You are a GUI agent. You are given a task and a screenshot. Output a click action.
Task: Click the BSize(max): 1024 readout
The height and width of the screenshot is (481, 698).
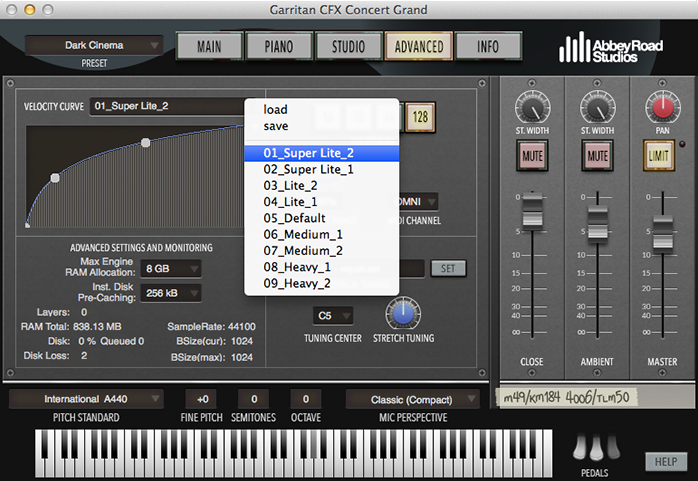click(x=212, y=357)
